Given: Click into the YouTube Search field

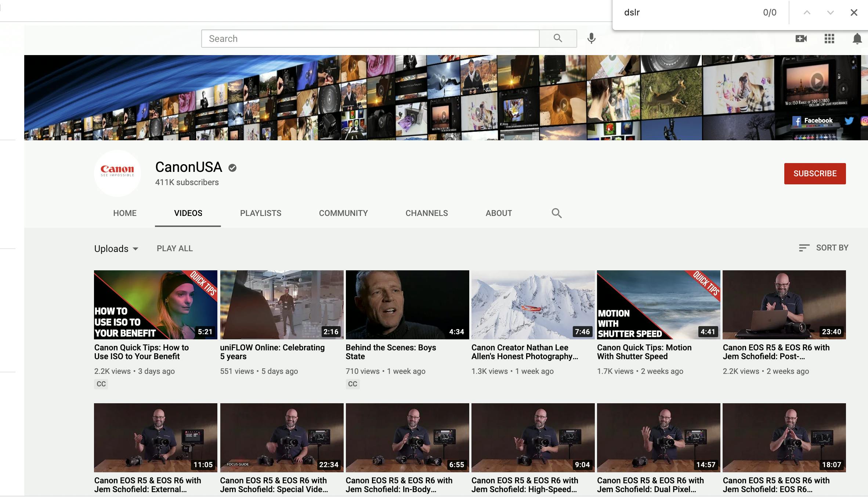Looking at the screenshot, I should coord(370,39).
